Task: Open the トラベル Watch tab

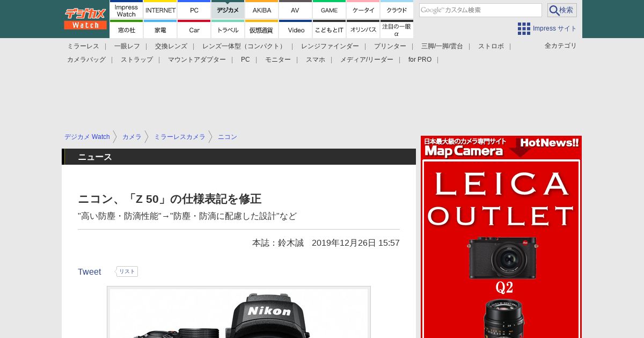Action: (228, 29)
